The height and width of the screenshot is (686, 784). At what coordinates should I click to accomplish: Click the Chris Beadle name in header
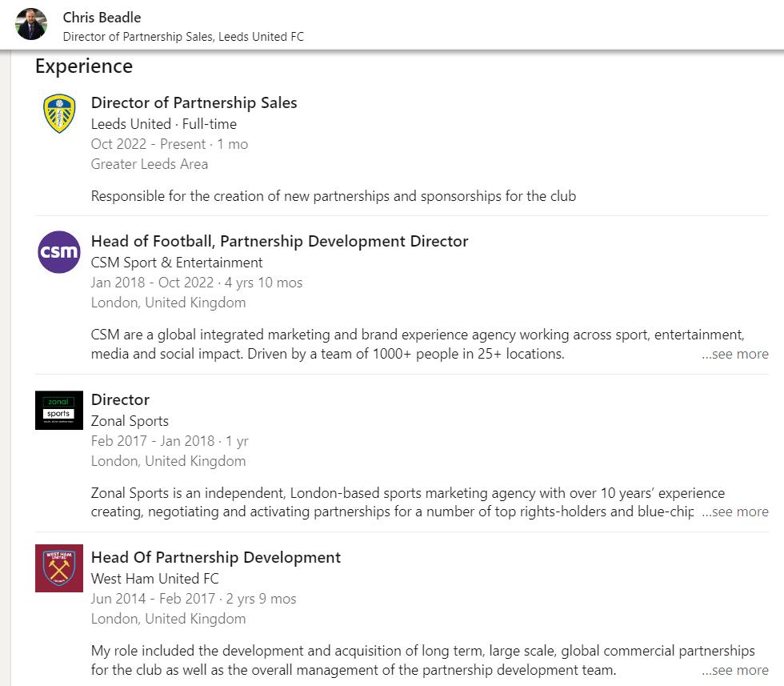(102, 18)
